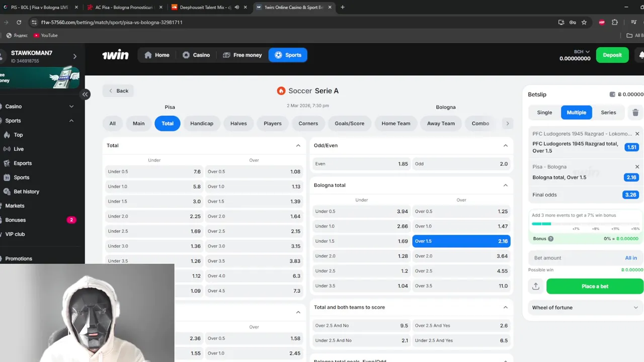This screenshot has height=362, width=644.
Task: Click the Soccer flame icon
Action: pyautogui.click(x=281, y=91)
